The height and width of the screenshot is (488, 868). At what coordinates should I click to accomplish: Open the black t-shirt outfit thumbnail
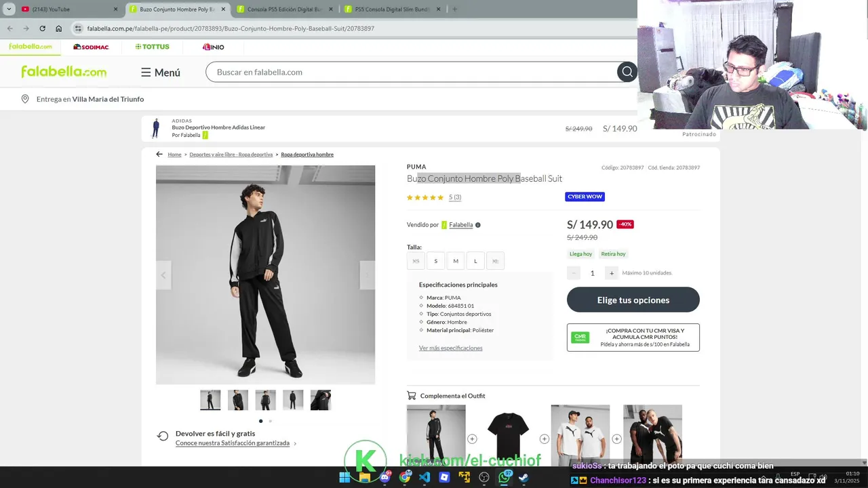(x=508, y=434)
